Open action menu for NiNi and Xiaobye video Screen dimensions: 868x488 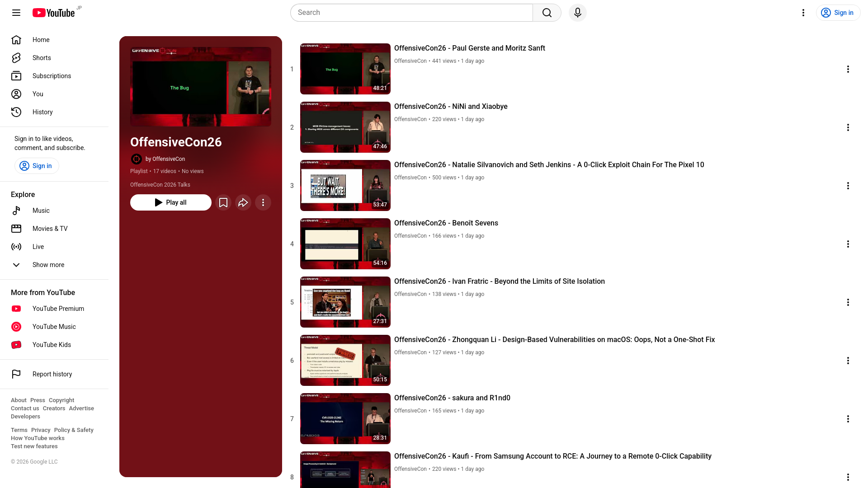tap(848, 127)
